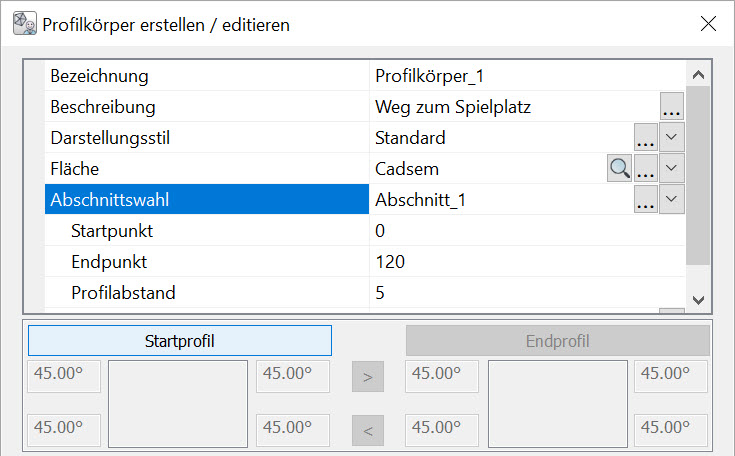Click ellipsis button in Abschnittswahl row
The width and height of the screenshot is (735, 456).
(x=646, y=200)
